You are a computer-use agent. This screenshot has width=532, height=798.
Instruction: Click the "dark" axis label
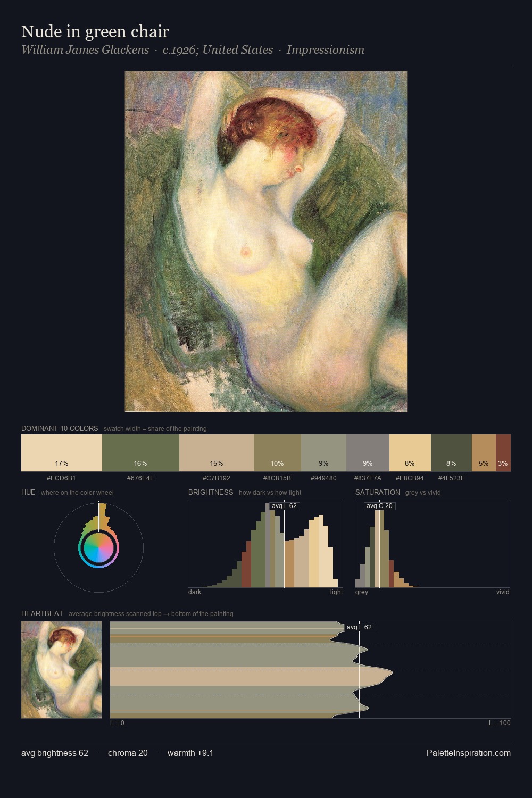(x=195, y=592)
